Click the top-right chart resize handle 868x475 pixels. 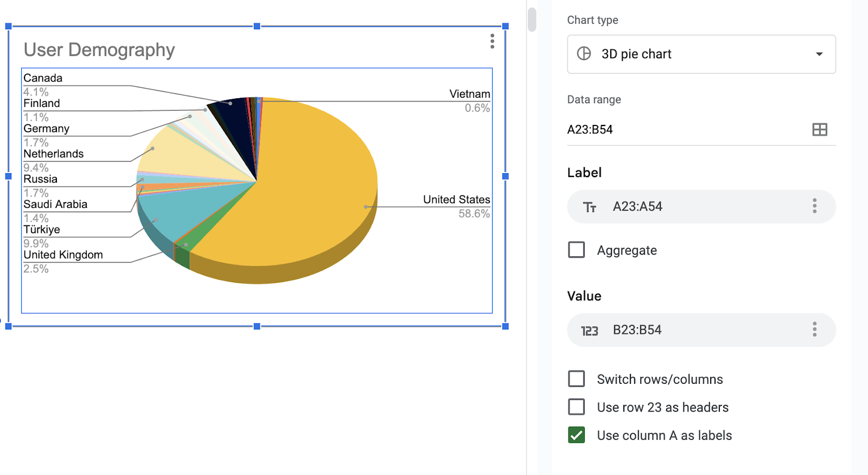click(505, 26)
